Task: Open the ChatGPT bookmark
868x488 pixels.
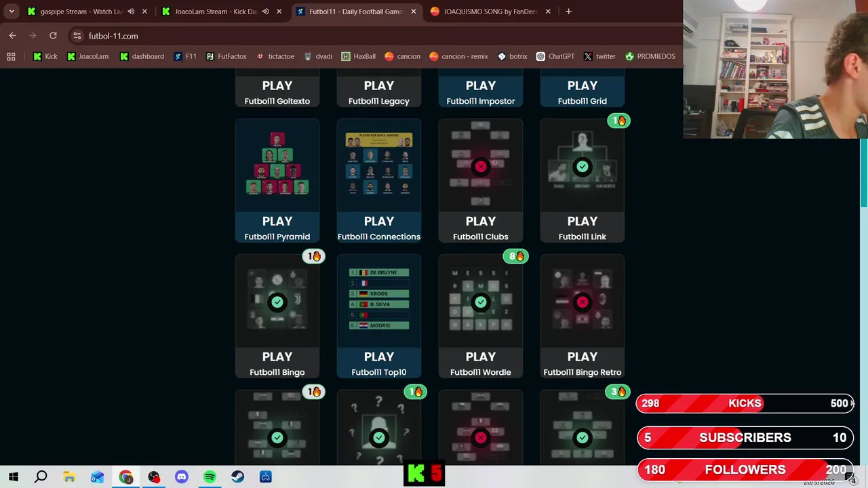Action: (555, 56)
